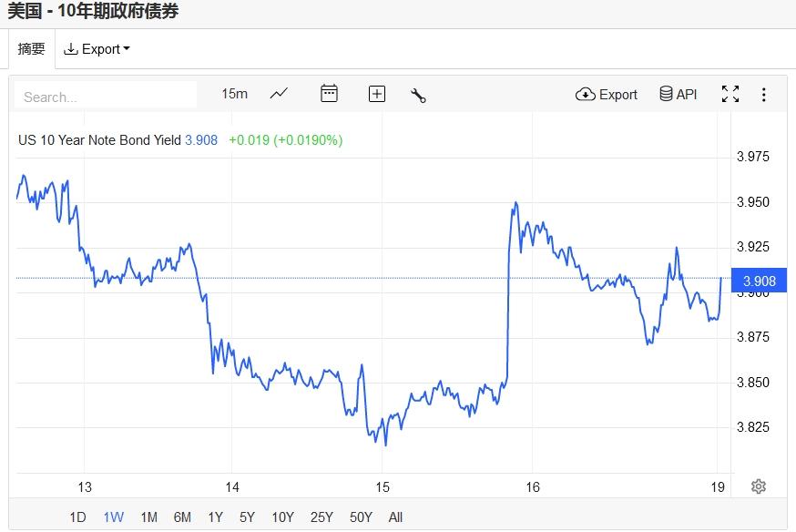796x532 pixels.
Task: Click the cloud Export button in chart toolbar
Action: click(607, 95)
